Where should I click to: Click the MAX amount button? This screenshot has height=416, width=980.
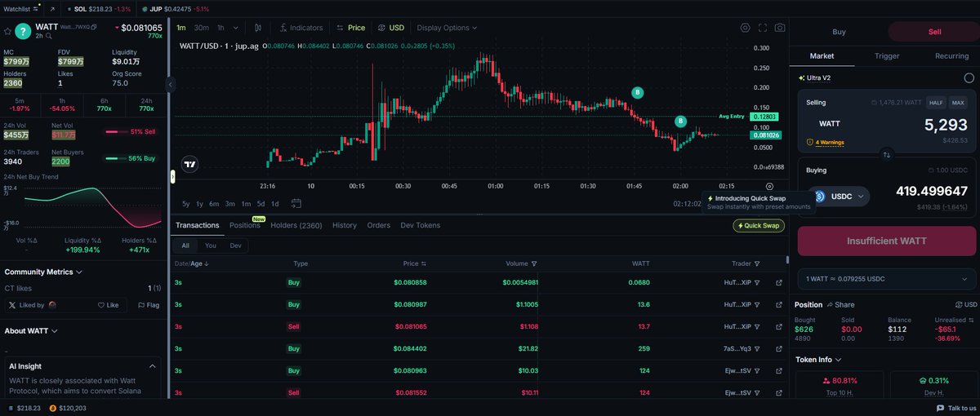[958, 102]
